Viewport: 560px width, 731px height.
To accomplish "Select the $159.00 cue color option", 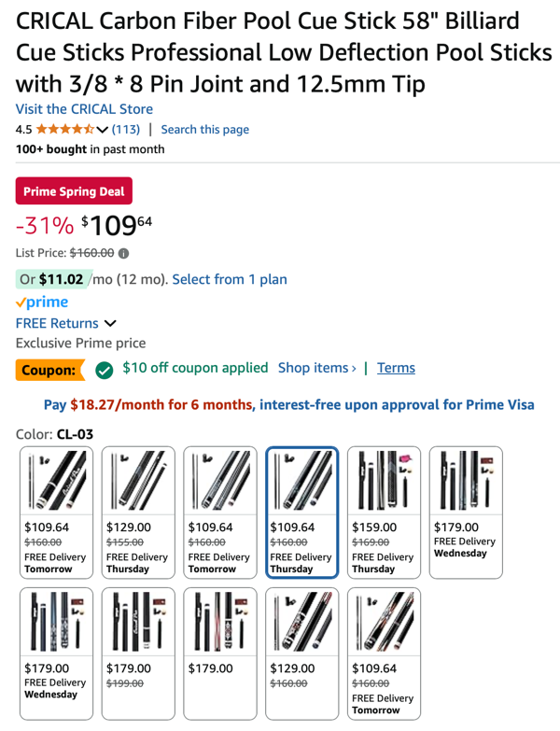I will pos(384,512).
